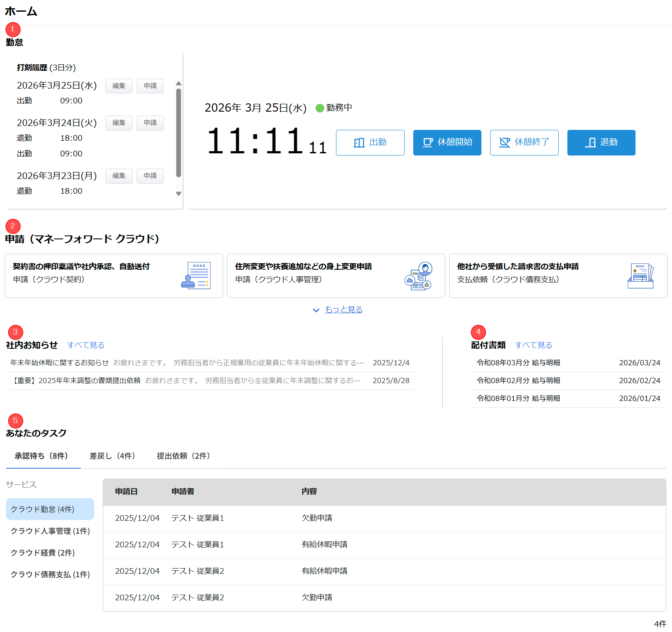
Task: Open the 年末年始休暇 announcement
Action: [59, 363]
